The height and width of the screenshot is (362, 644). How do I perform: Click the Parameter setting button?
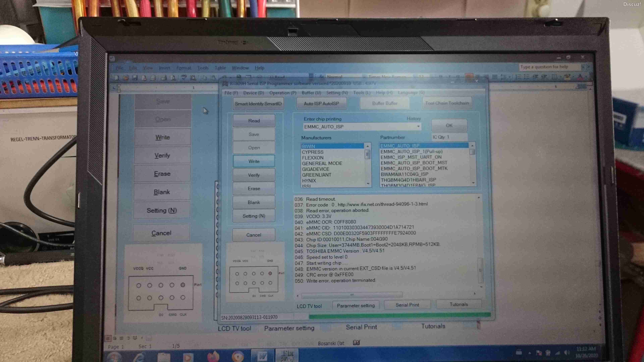point(356,305)
